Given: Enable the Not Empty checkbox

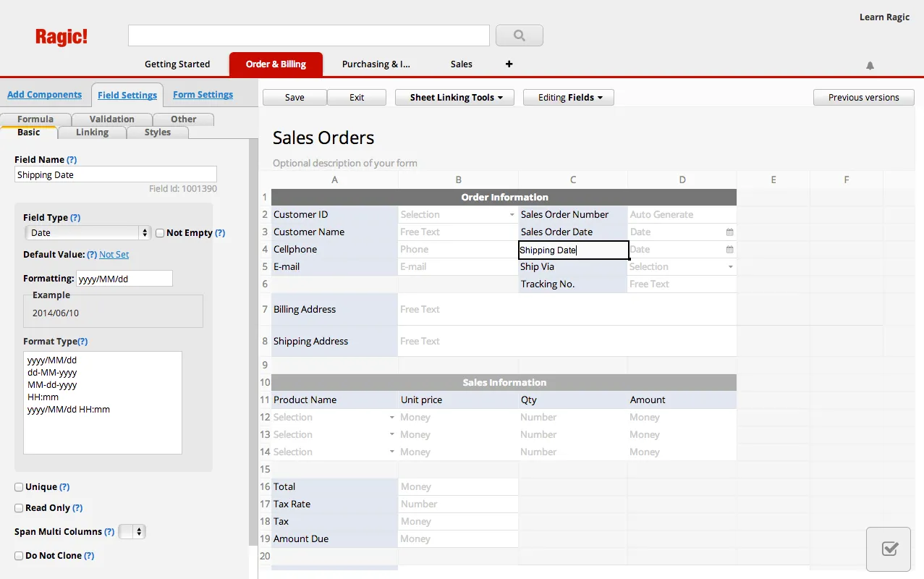Looking at the screenshot, I should pyautogui.click(x=160, y=233).
